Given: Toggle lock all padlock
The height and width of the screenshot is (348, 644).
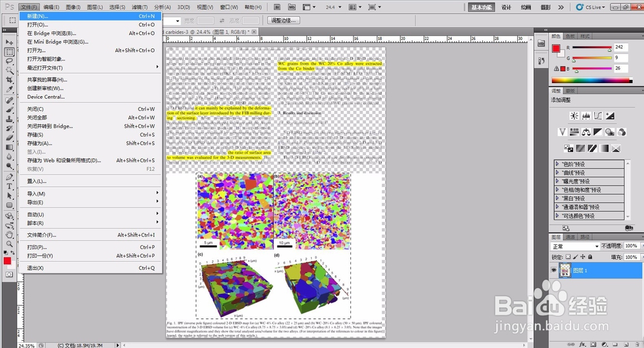Looking at the screenshot, I should (x=590, y=256).
